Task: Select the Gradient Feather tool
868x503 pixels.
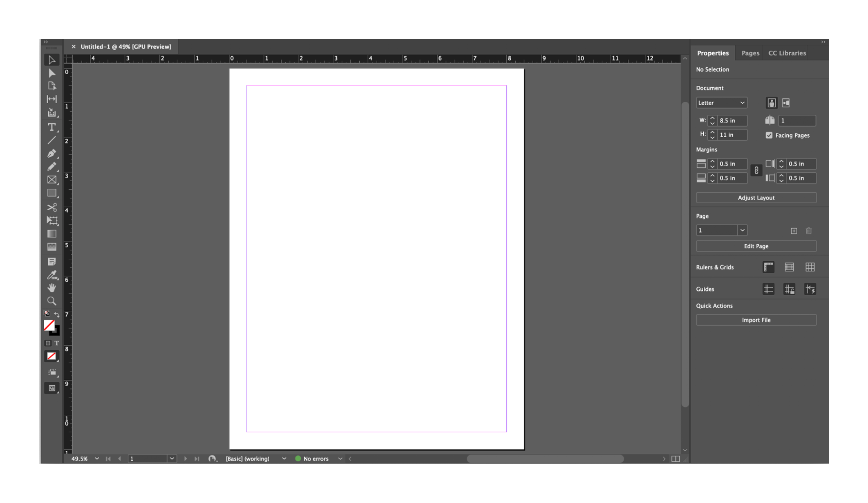Action: 52,247
